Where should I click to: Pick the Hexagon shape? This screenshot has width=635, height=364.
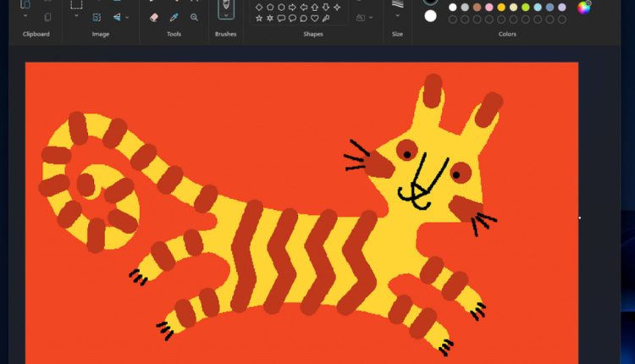[x=281, y=7]
